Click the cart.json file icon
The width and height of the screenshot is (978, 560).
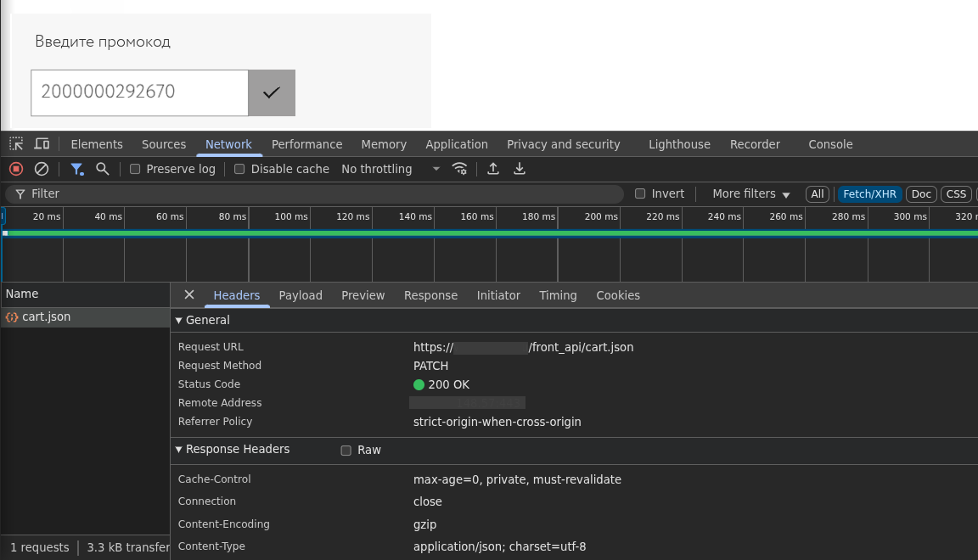click(x=12, y=317)
